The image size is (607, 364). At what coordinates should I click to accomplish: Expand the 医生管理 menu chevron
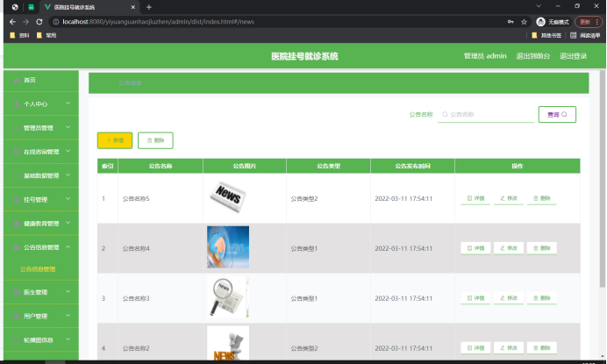click(68, 291)
